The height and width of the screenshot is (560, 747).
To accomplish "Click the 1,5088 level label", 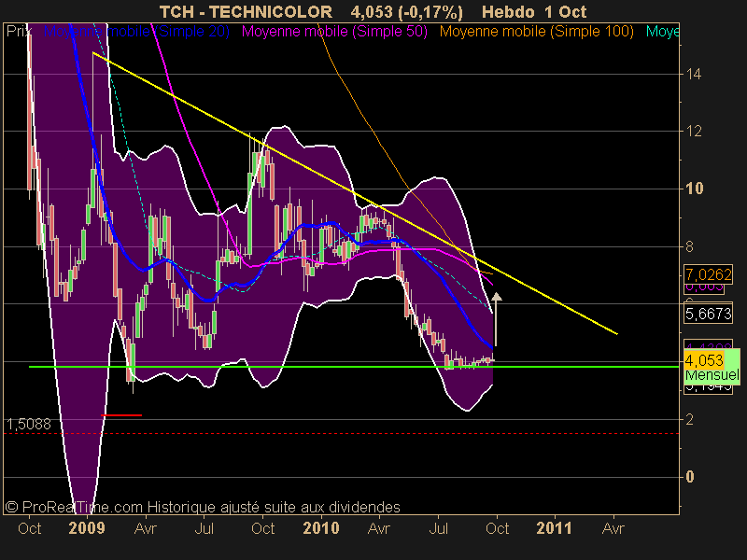I will (29, 425).
